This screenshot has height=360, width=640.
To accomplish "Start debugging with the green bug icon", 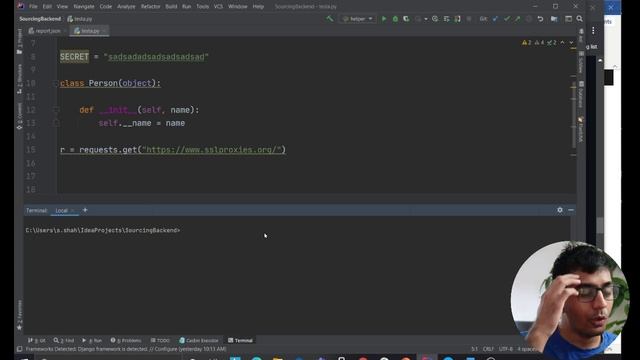I will click(x=395, y=19).
